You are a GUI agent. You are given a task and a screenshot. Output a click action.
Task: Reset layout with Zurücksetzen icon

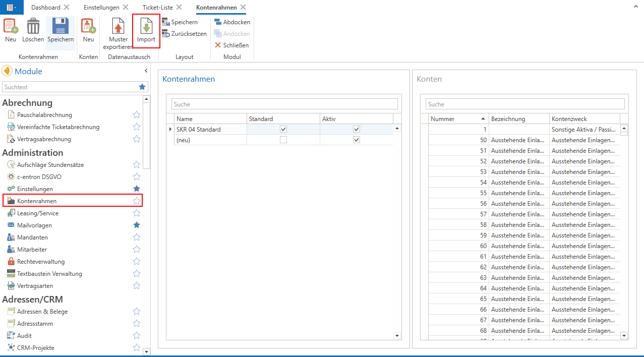tap(184, 34)
